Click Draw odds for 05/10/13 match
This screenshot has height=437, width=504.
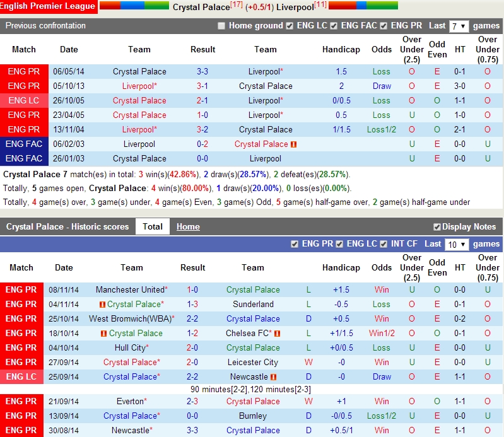tap(382, 86)
